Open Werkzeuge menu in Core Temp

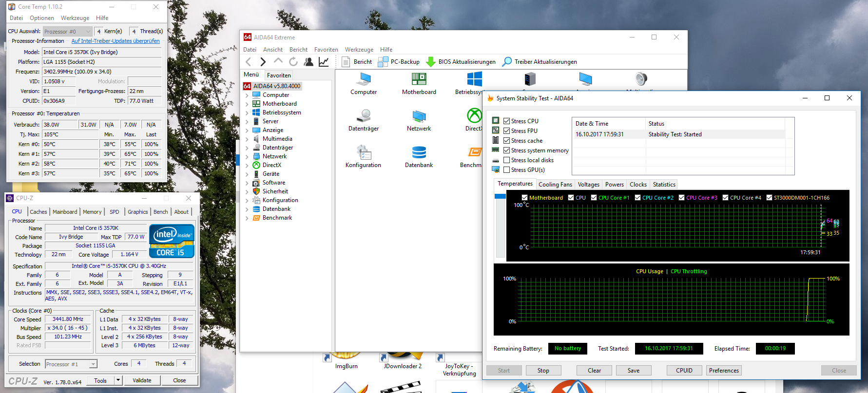(75, 18)
